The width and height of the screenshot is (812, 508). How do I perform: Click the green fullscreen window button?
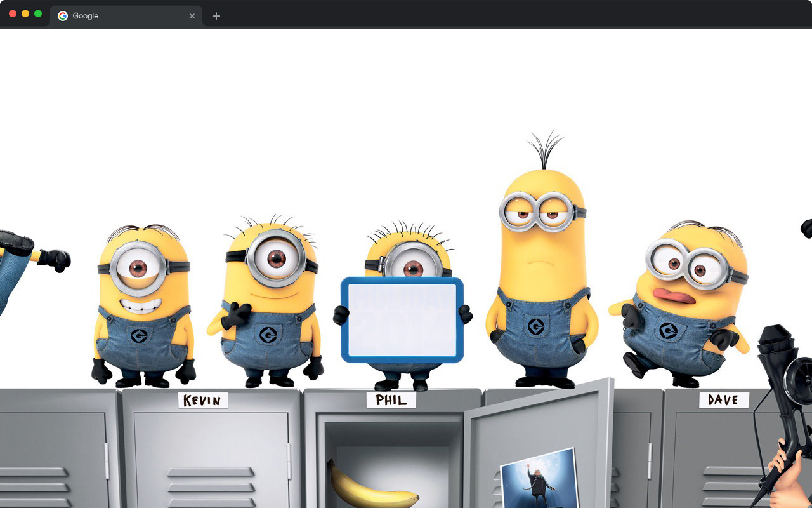(38, 13)
